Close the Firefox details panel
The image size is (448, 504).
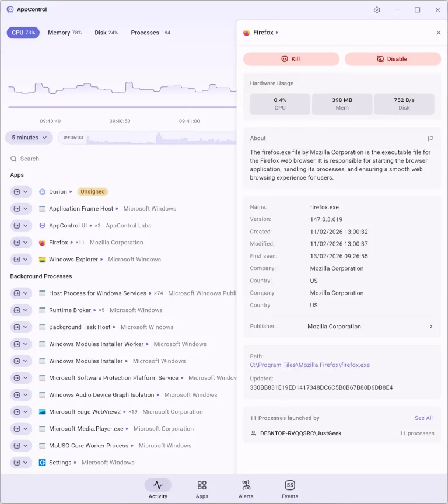(439, 33)
